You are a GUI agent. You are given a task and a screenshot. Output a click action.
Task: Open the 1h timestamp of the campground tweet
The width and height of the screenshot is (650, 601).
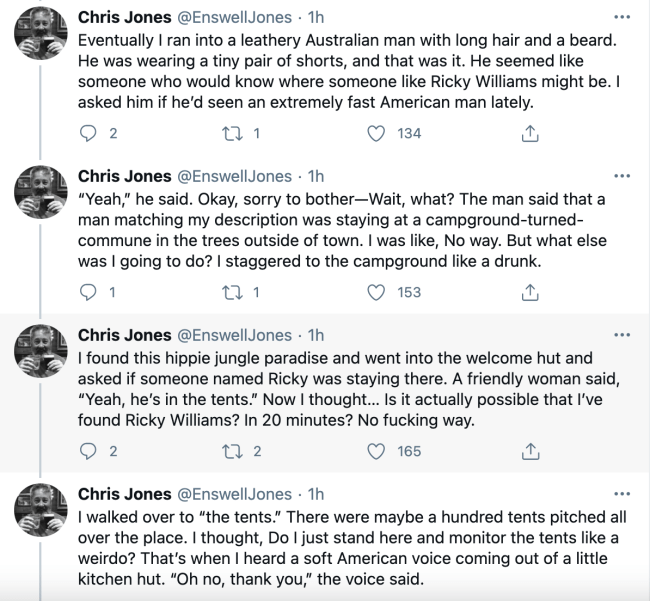point(316,176)
